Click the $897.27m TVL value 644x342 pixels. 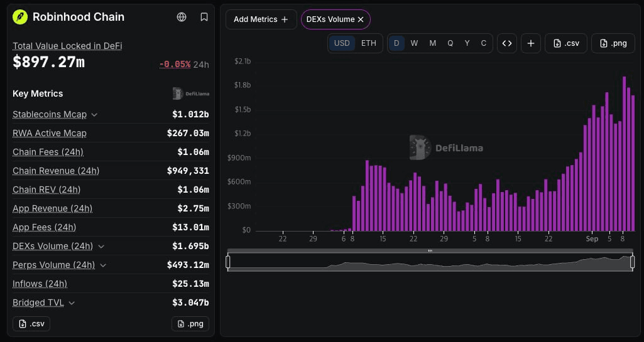48,62
